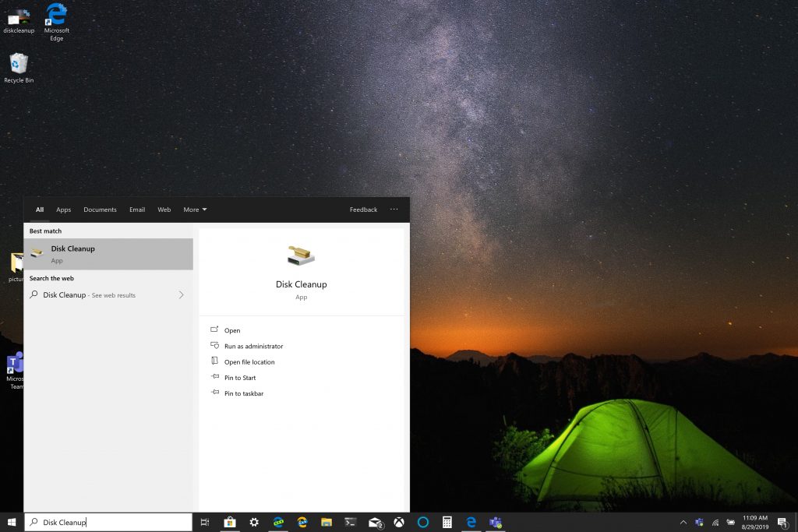Screen dimensions: 798x532
Task: Pin Disk Cleanup to Start
Action: pos(240,378)
